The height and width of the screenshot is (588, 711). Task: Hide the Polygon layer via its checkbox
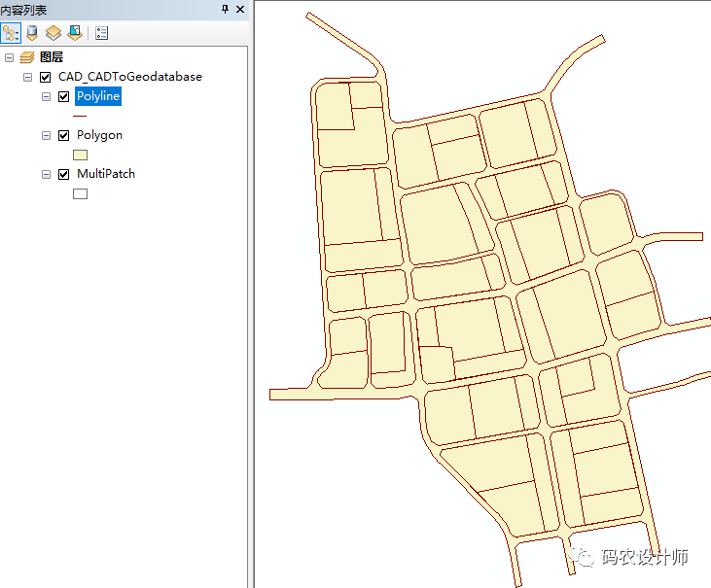pos(63,135)
